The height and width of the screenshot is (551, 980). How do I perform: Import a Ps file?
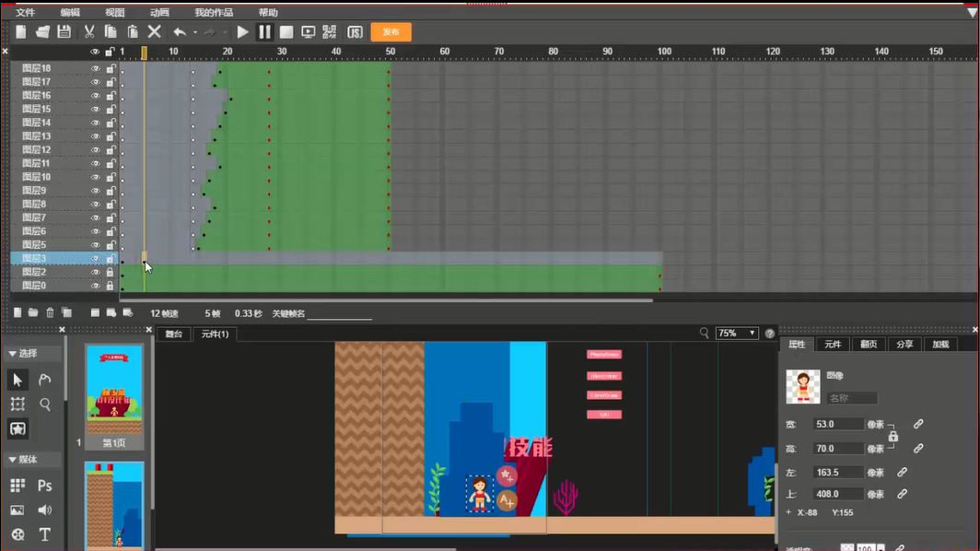click(x=45, y=486)
